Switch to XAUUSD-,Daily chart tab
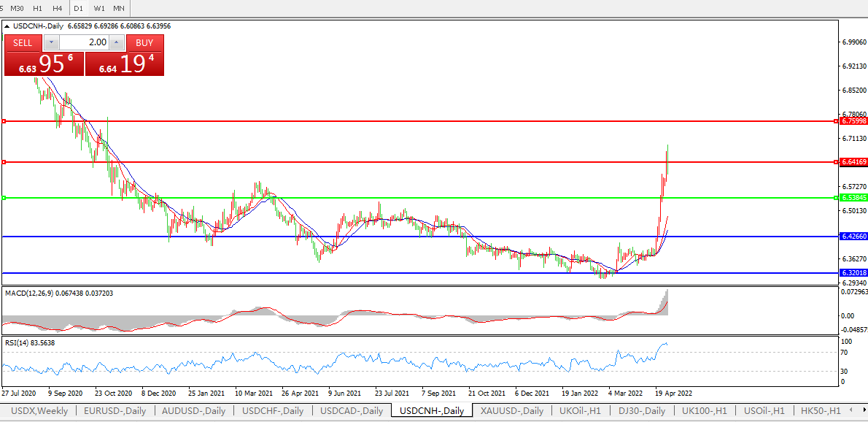The image size is (868, 422). pos(511,411)
